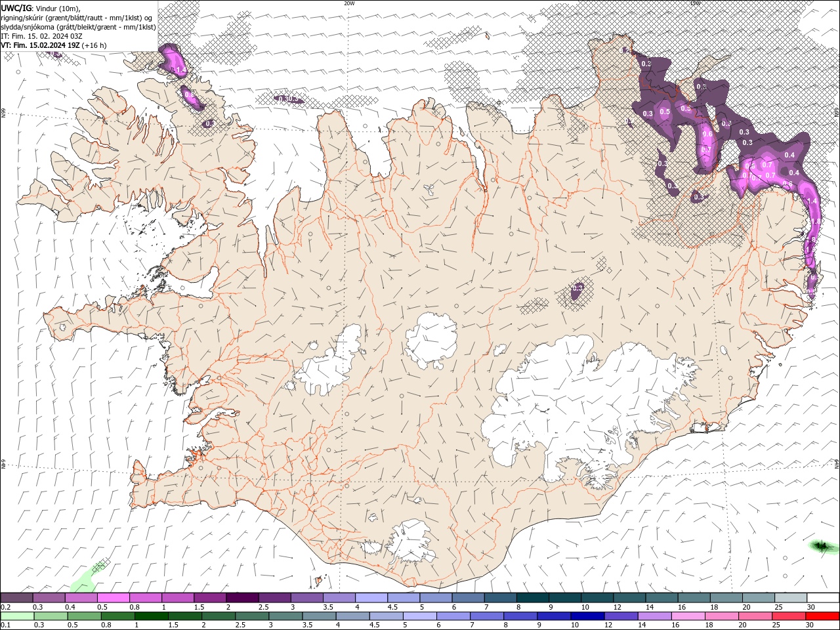
Task: Select the grey-green rain swatch between 3 and 3.5
Action: pos(285,616)
